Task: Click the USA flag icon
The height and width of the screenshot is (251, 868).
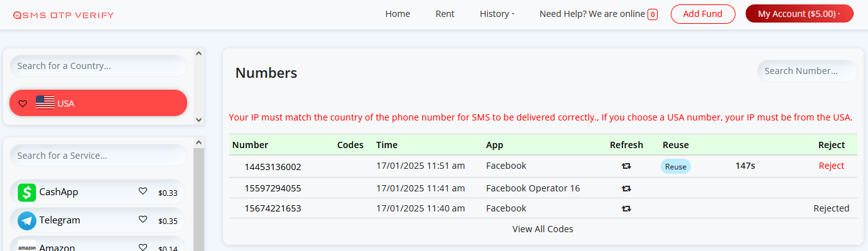Action: coord(45,103)
